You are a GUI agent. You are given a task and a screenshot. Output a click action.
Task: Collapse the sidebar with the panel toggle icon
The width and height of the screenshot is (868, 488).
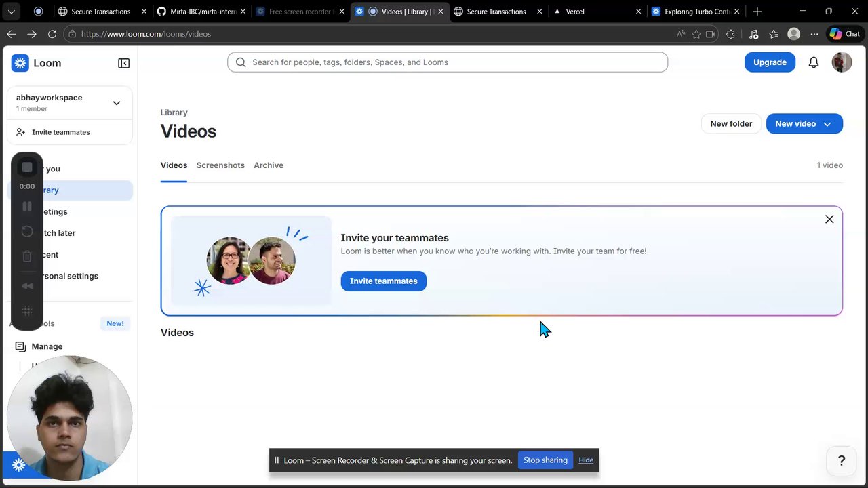pos(123,63)
